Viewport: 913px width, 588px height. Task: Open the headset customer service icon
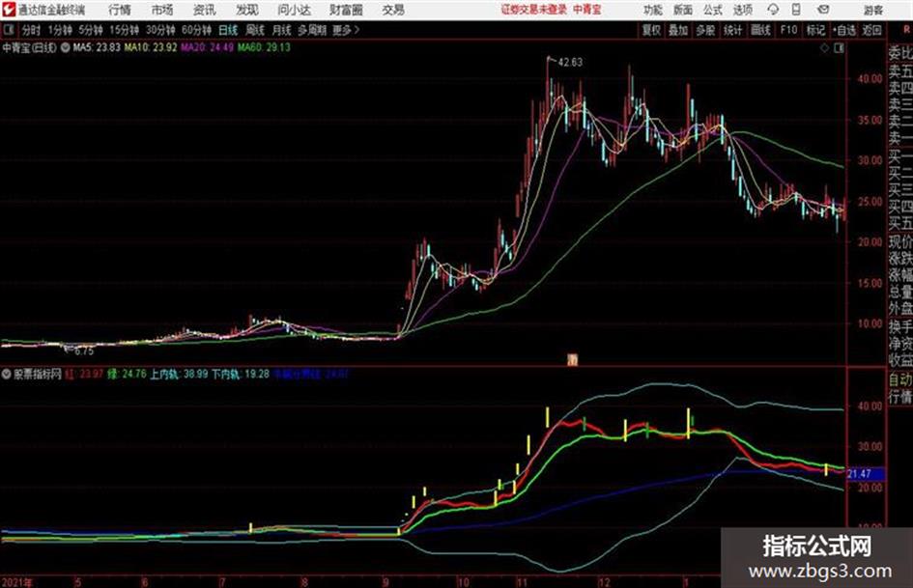point(773,10)
